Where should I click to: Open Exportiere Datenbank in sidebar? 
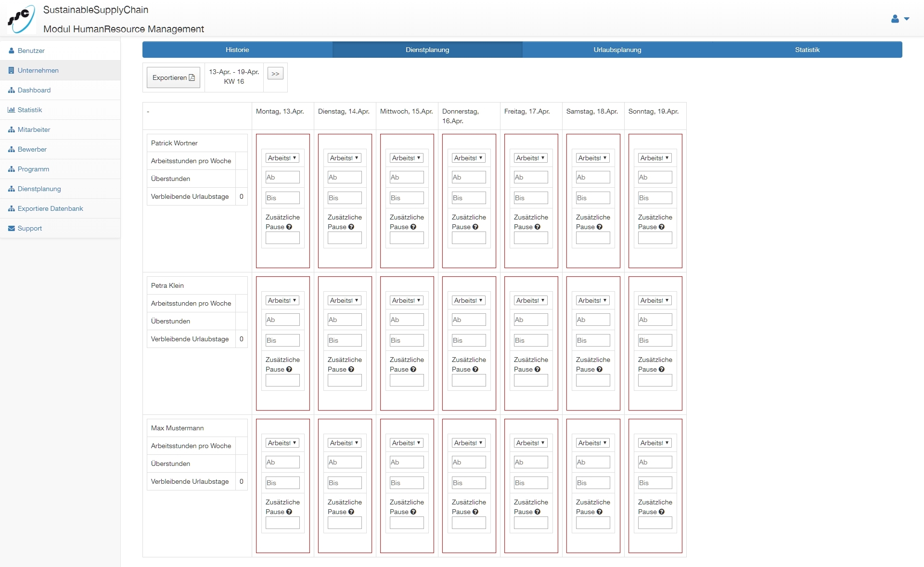50,208
